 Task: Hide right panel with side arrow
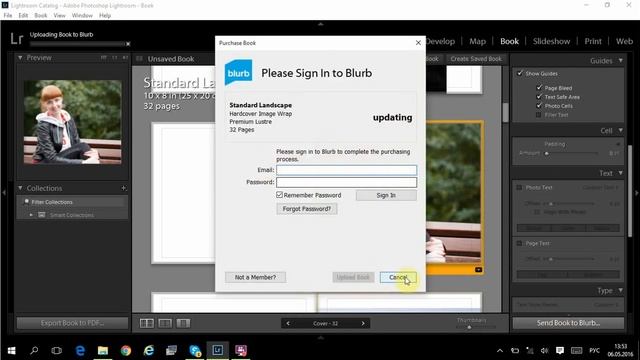tap(636, 192)
